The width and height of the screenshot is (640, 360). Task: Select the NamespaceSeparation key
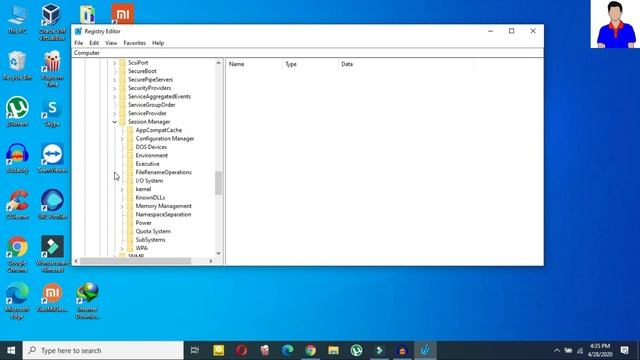pyautogui.click(x=163, y=214)
